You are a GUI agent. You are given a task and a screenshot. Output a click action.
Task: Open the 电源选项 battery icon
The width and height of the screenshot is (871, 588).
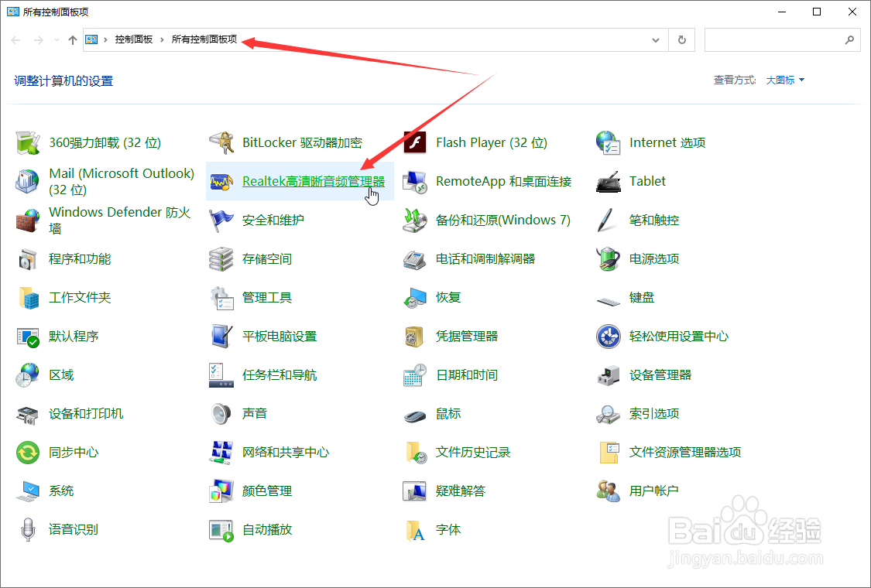pos(609,259)
